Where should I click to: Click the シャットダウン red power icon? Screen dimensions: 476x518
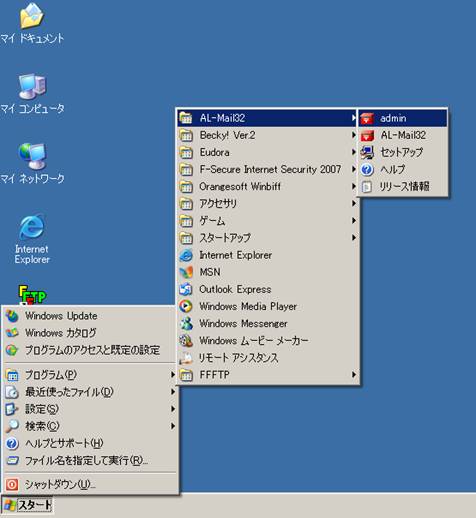(x=12, y=484)
